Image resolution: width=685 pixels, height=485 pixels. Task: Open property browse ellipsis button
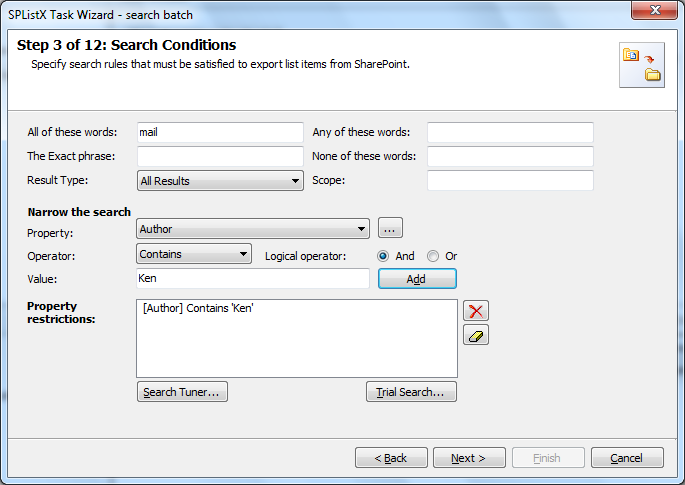pos(390,228)
